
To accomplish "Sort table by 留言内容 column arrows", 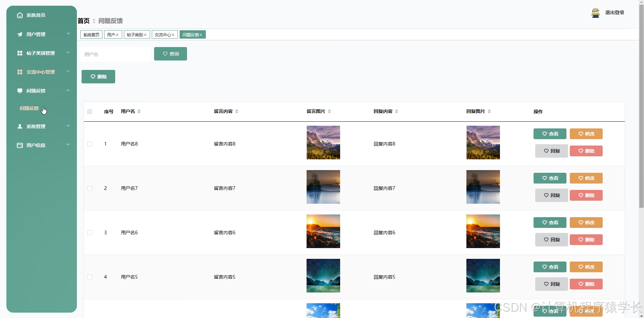I will pos(237,111).
